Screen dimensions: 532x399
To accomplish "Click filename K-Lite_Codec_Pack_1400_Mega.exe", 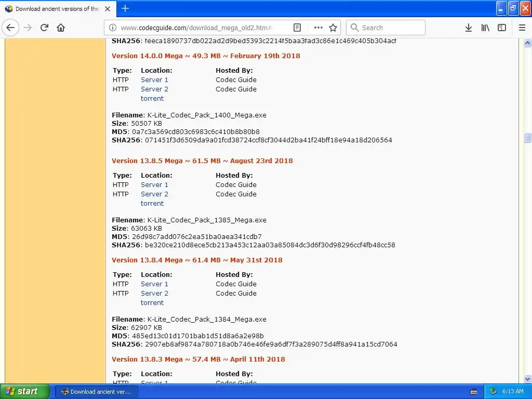I will pos(207,115).
